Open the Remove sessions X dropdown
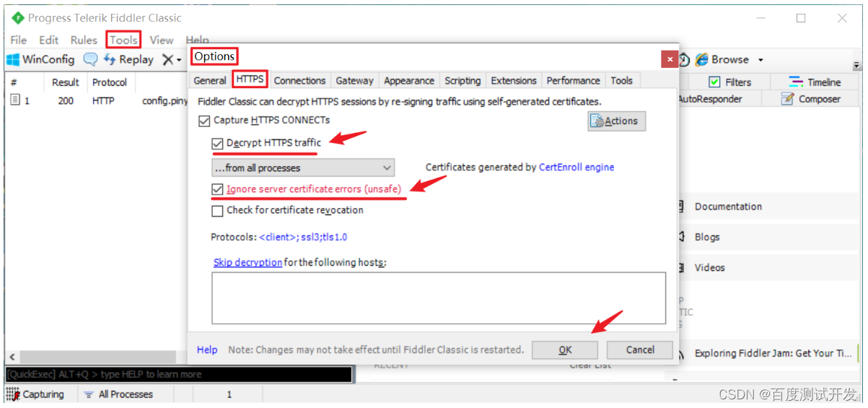The height and width of the screenshot is (408, 868). 172,59
